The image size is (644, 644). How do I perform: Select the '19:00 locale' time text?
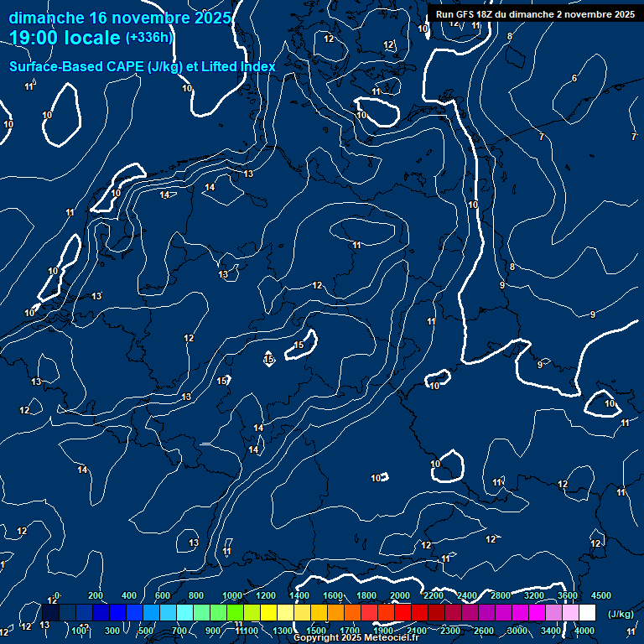[x=65, y=38]
